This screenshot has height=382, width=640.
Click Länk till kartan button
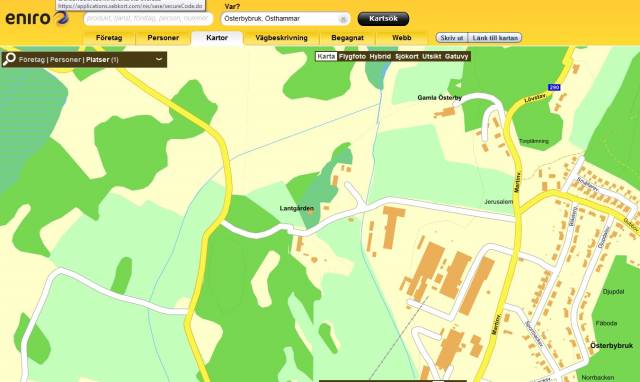pos(495,38)
